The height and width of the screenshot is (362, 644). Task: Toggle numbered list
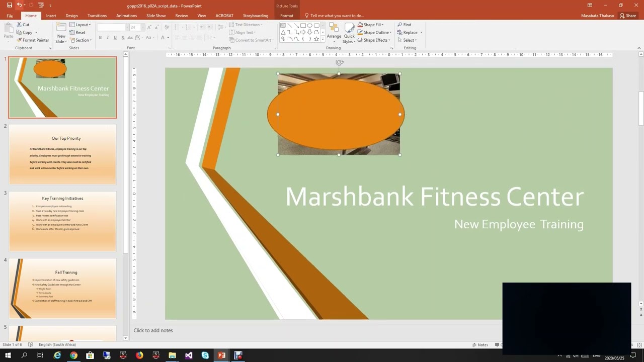coord(188,27)
